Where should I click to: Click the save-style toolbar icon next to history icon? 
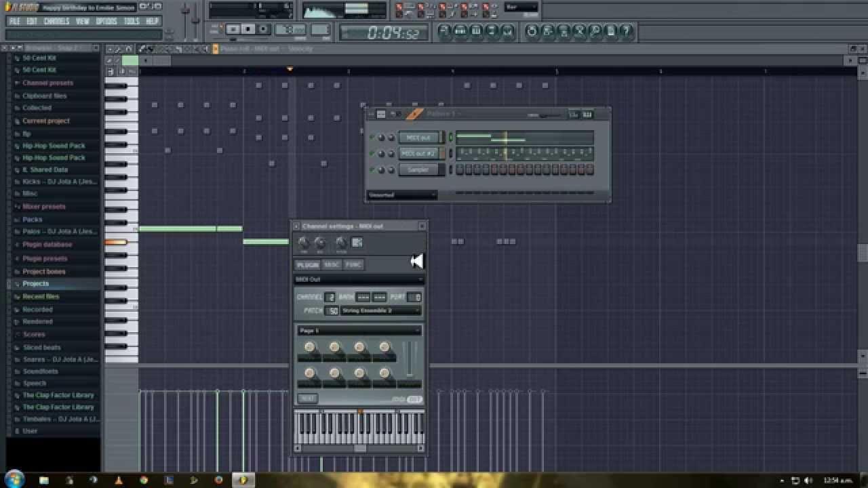[x=547, y=30]
